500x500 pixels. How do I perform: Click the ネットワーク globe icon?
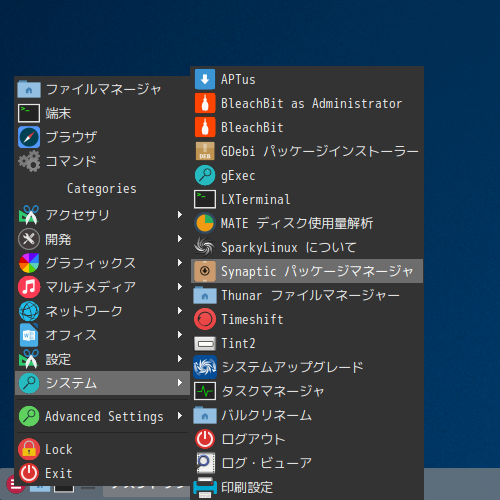tap(29, 311)
